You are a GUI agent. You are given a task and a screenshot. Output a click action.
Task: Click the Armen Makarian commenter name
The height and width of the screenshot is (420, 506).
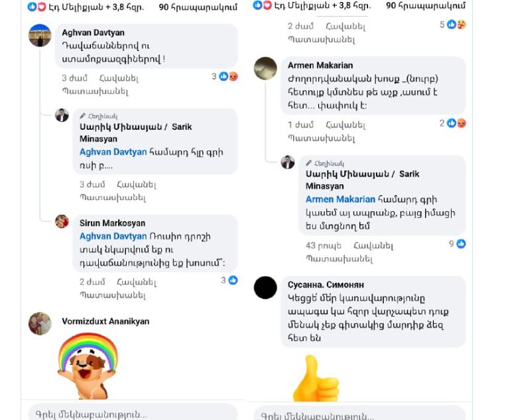point(320,66)
